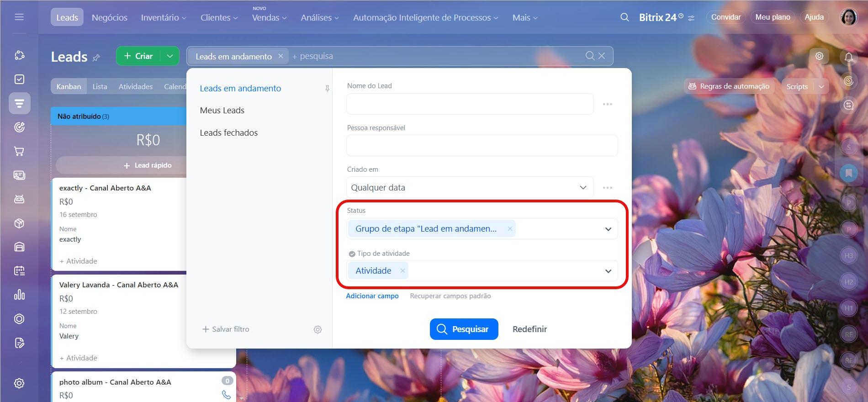The width and height of the screenshot is (868, 402).
Task: Open the shopping cart icon in the sidebar
Action: (19, 151)
